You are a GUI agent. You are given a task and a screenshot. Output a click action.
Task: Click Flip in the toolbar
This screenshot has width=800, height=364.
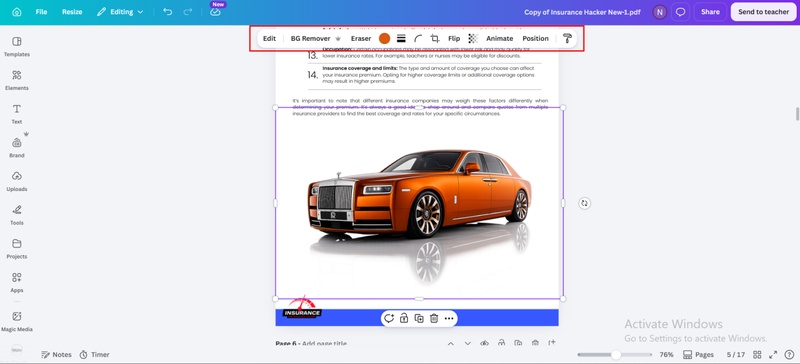click(x=454, y=38)
